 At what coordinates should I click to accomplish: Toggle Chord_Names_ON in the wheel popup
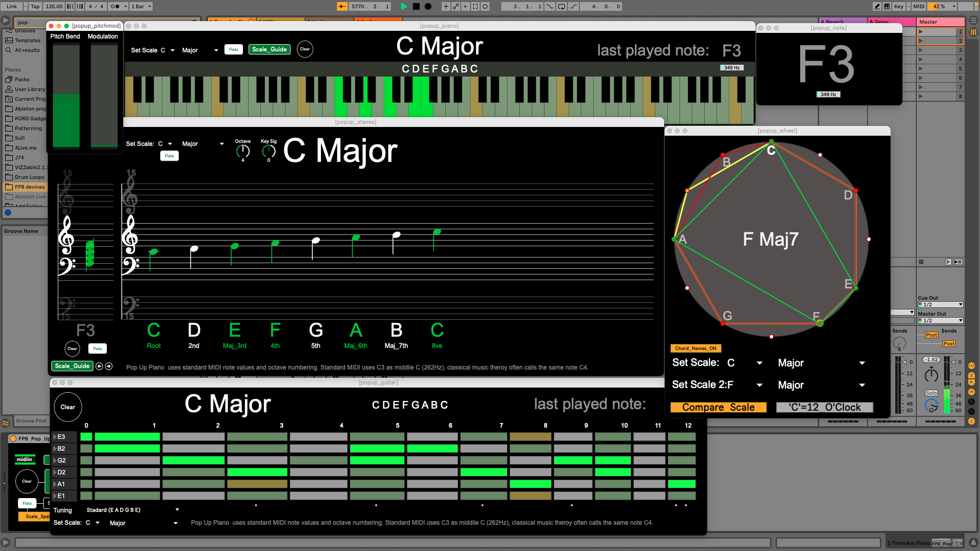[695, 348]
